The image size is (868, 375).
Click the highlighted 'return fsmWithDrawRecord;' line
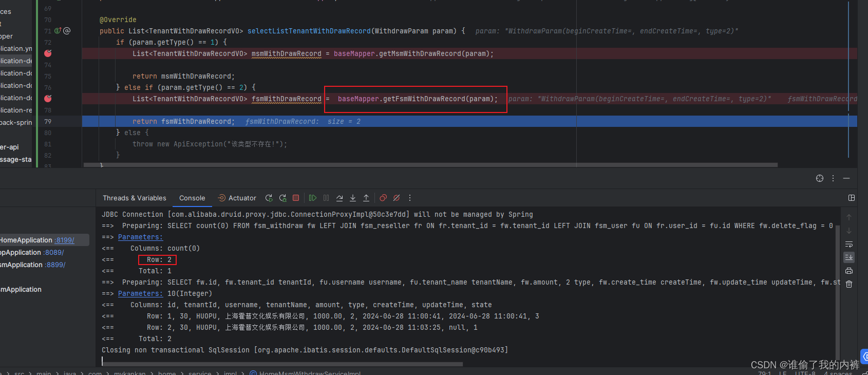(x=183, y=121)
